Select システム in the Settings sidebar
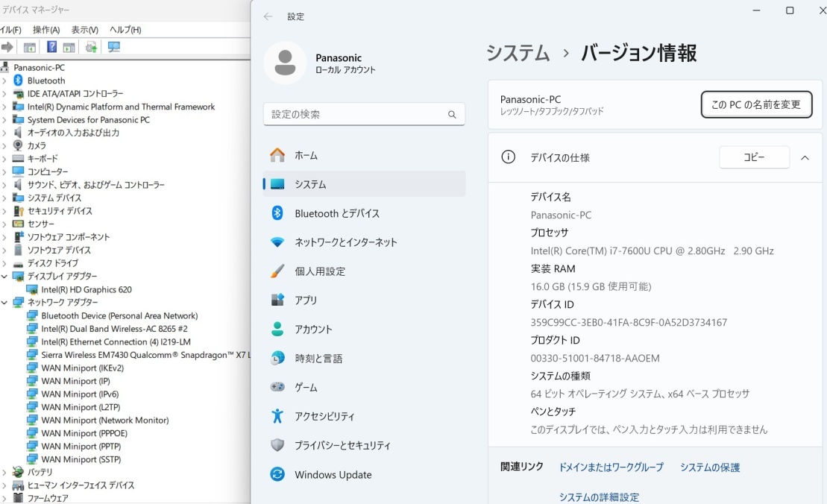The width and height of the screenshot is (827, 504). click(364, 184)
